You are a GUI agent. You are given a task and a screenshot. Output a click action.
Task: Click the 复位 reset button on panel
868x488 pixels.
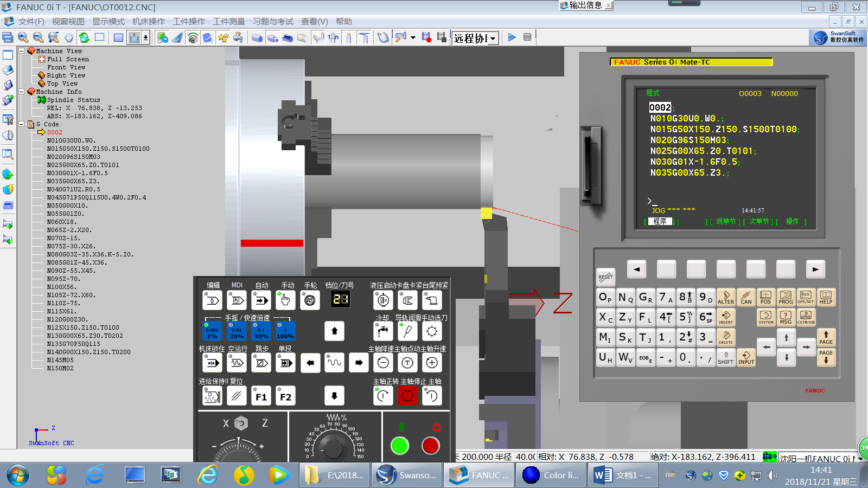click(x=237, y=396)
